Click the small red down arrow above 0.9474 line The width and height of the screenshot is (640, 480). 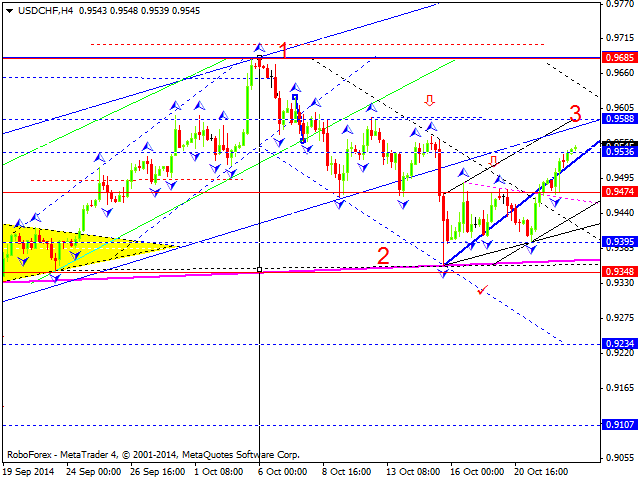coord(493,161)
